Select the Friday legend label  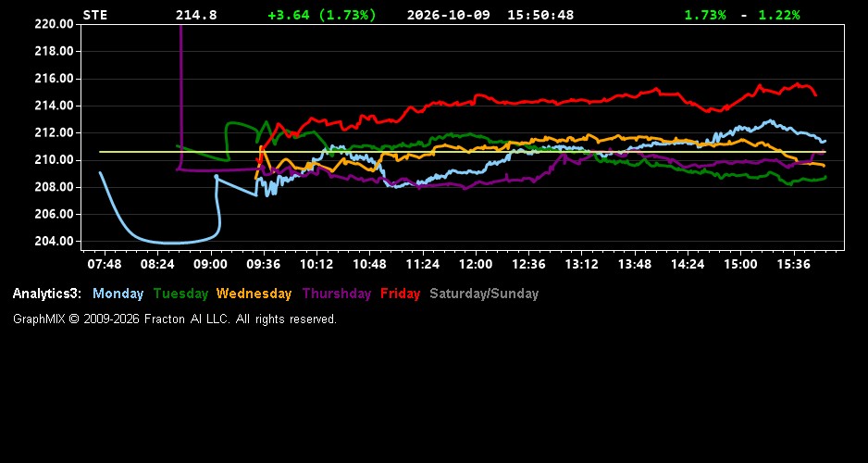[x=401, y=294]
